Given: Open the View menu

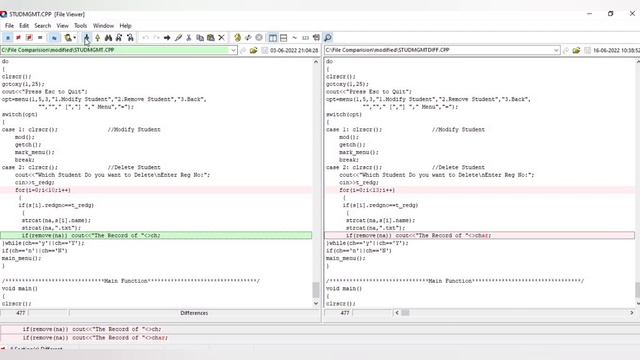Looking at the screenshot, I should tap(62, 26).
